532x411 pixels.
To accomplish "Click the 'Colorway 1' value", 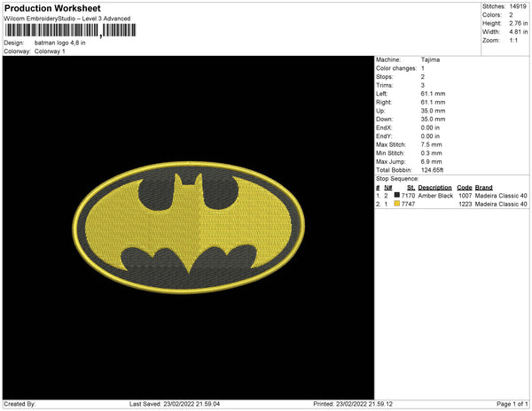I will pyautogui.click(x=50, y=51).
